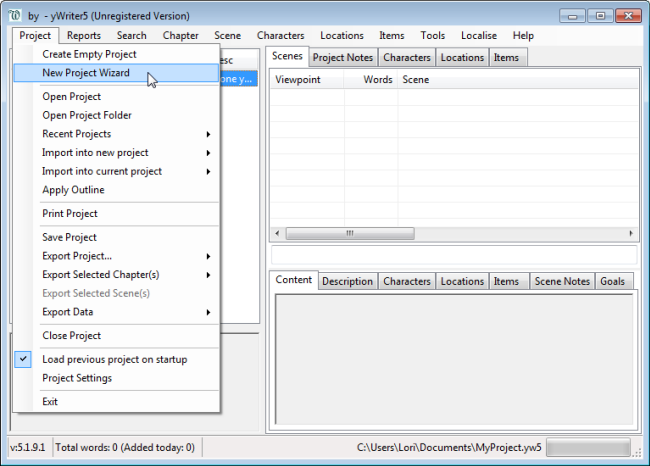The height and width of the screenshot is (466, 650).
Task: Click the scene list horizontal scrollbar thumb
Action: point(350,233)
